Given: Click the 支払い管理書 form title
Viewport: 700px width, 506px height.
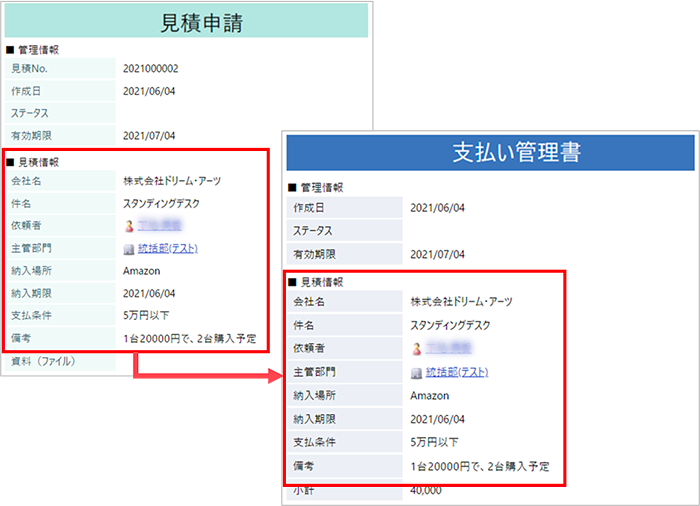Looking at the screenshot, I should [517, 152].
